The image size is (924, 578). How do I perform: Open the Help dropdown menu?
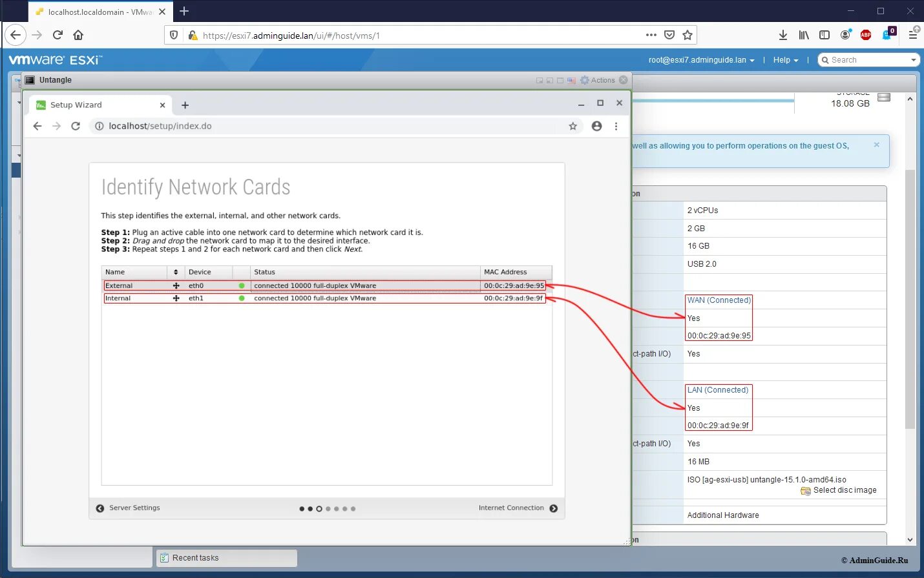[786, 60]
